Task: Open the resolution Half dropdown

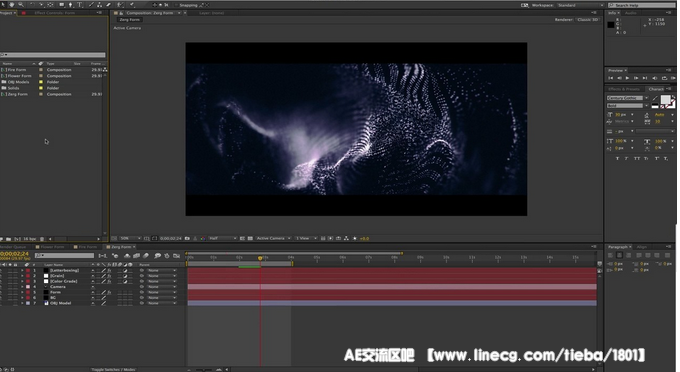Action: 222,238
